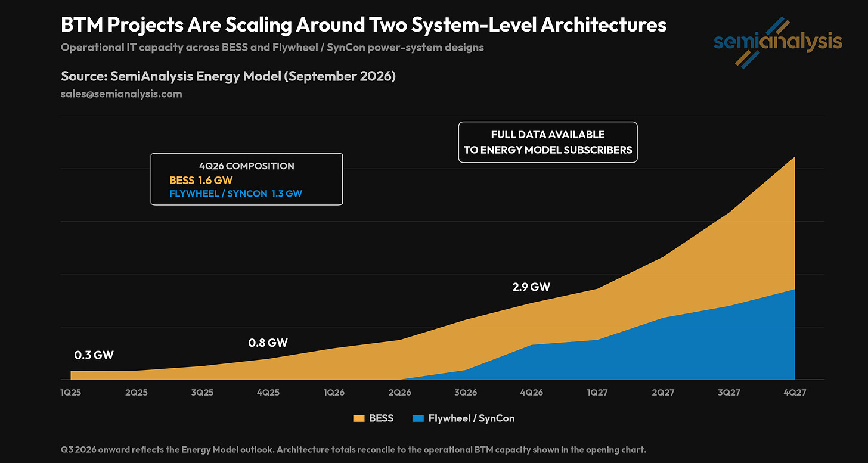Click the 4Q27 axis label
The width and height of the screenshot is (868, 463).
coord(795,393)
